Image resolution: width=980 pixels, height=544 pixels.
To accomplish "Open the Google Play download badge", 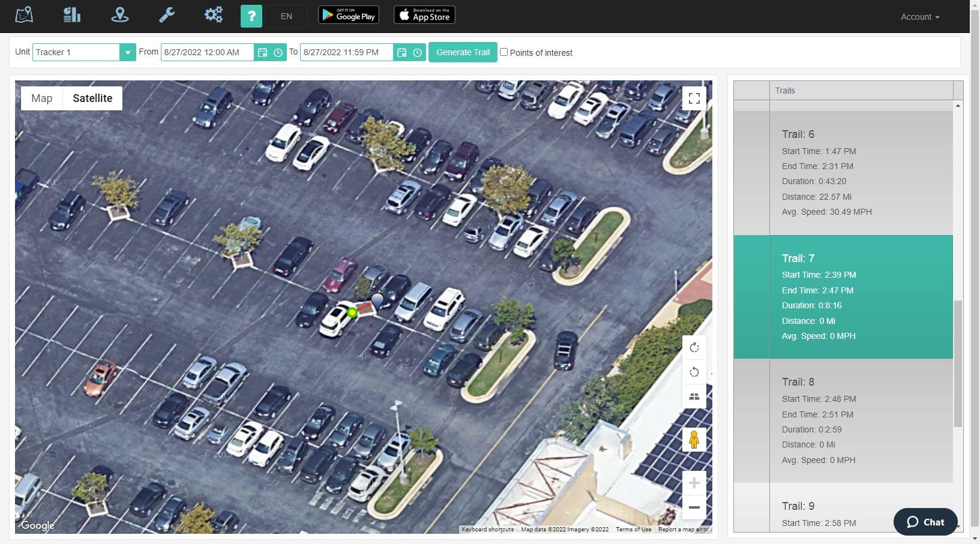I will click(349, 15).
